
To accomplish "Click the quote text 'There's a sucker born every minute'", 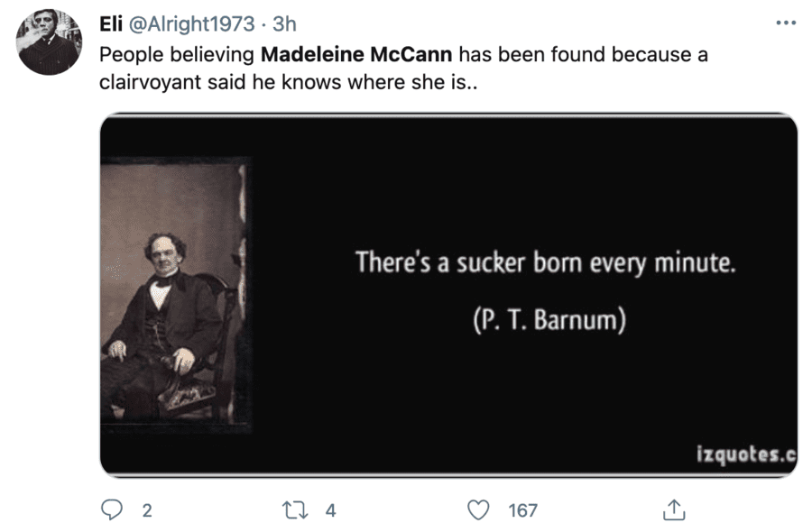I will click(x=546, y=262).
